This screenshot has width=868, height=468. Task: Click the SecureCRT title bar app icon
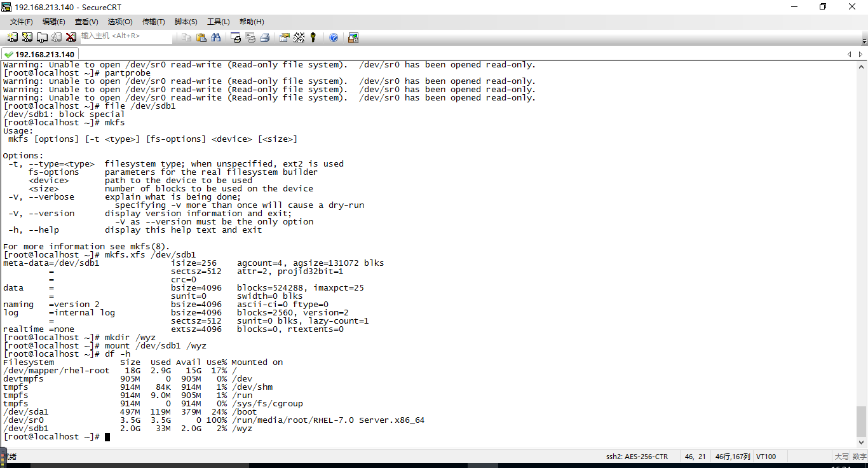click(6, 7)
